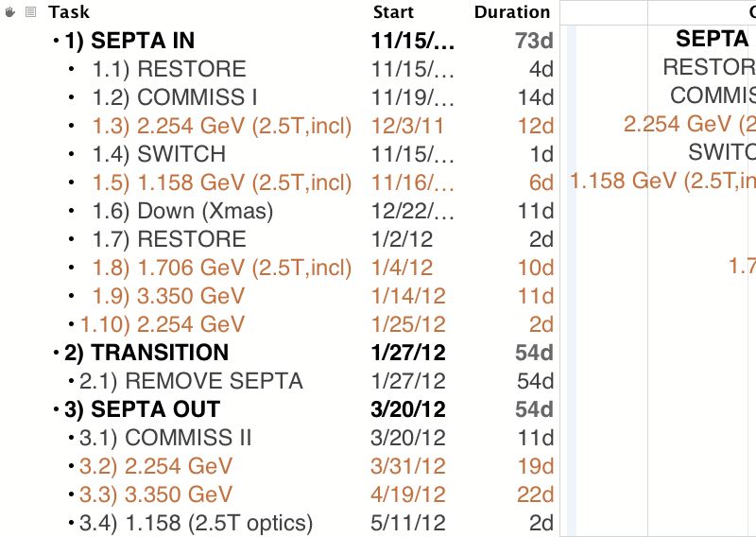
Task: Collapse the 1) SEPTA IN group
Action: click(56, 41)
